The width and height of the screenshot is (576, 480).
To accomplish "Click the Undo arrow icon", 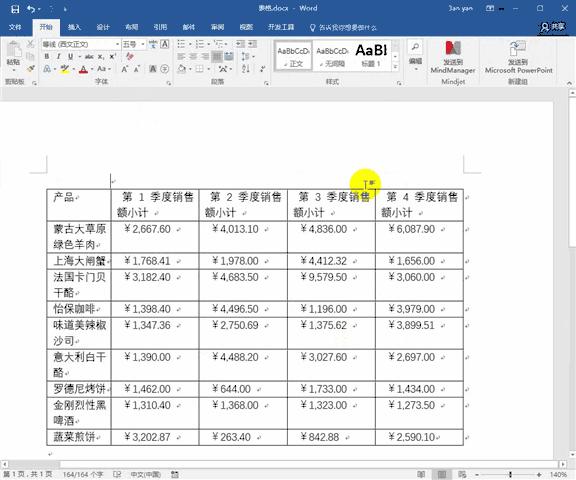I will tap(31, 9).
